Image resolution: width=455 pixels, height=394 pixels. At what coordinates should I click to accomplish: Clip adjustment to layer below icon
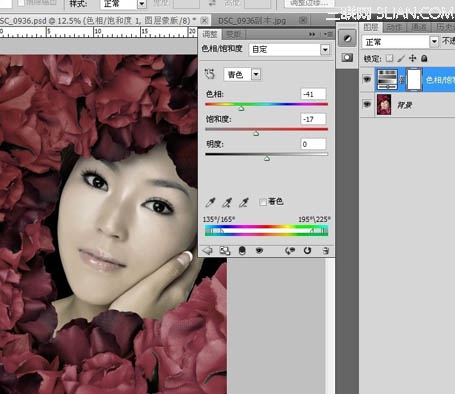tap(242, 250)
